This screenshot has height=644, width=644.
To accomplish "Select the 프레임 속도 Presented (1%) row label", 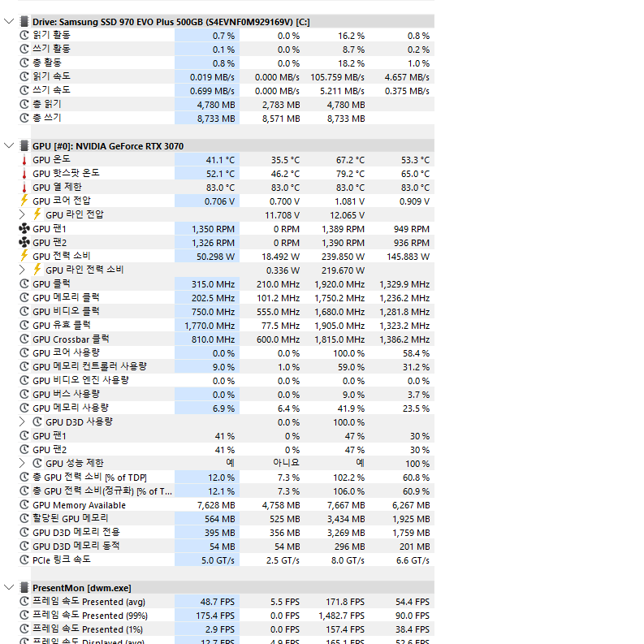I will [88, 629].
